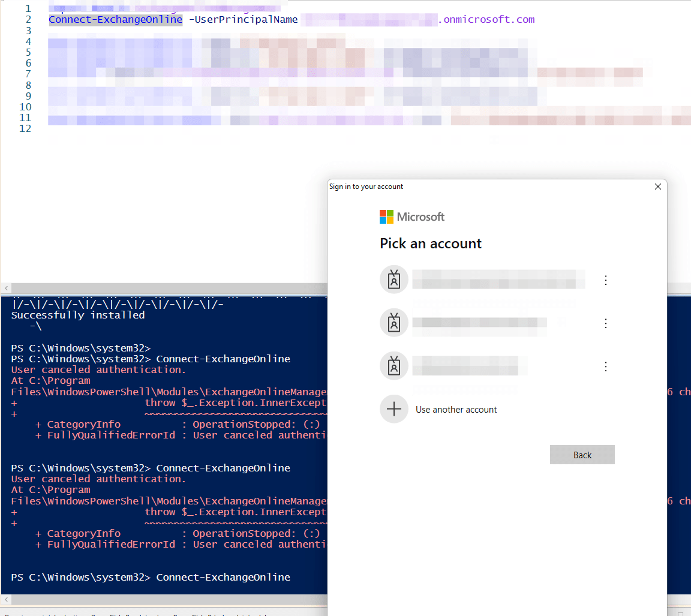Click the Back button

pos(582,455)
